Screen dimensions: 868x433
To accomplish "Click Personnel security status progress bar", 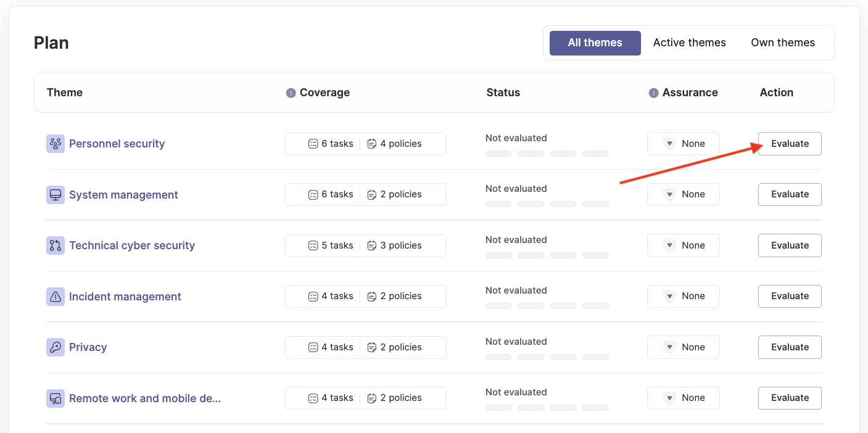I will pos(547,154).
